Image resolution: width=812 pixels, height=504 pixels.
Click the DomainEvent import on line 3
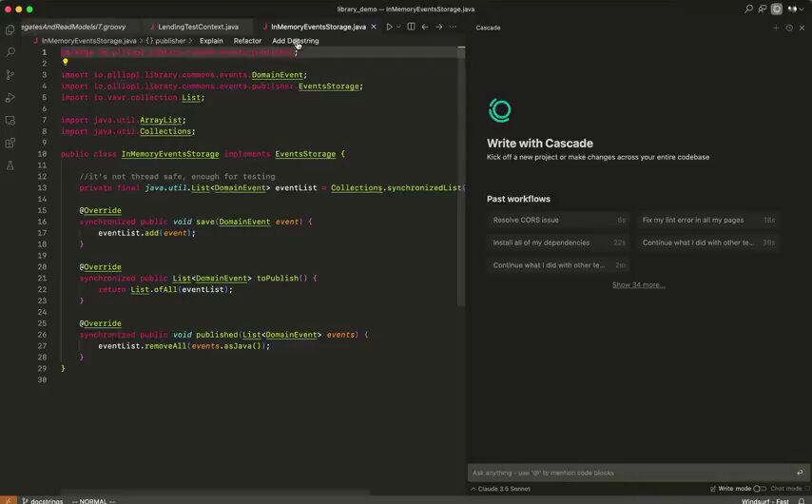tap(277, 74)
